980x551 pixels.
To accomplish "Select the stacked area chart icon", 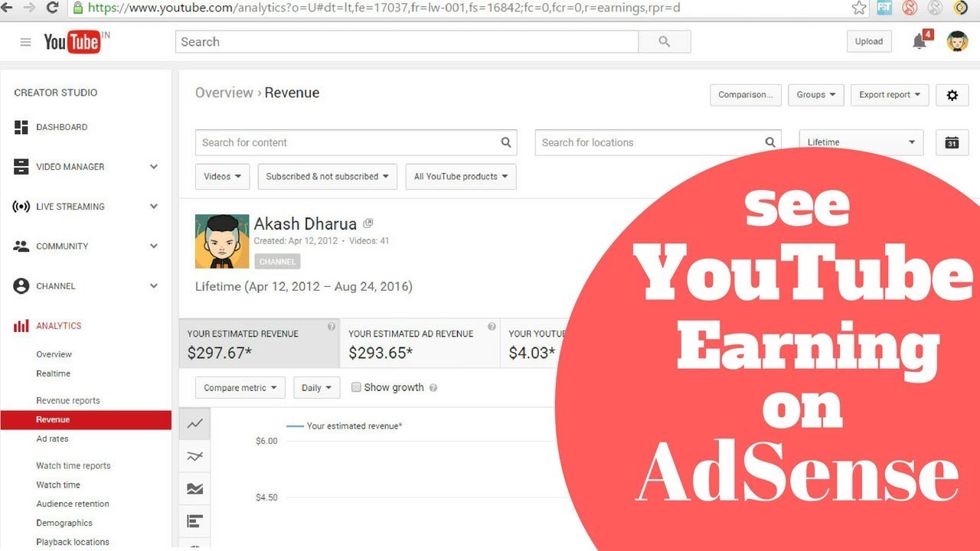I will (x=195, y=489).
